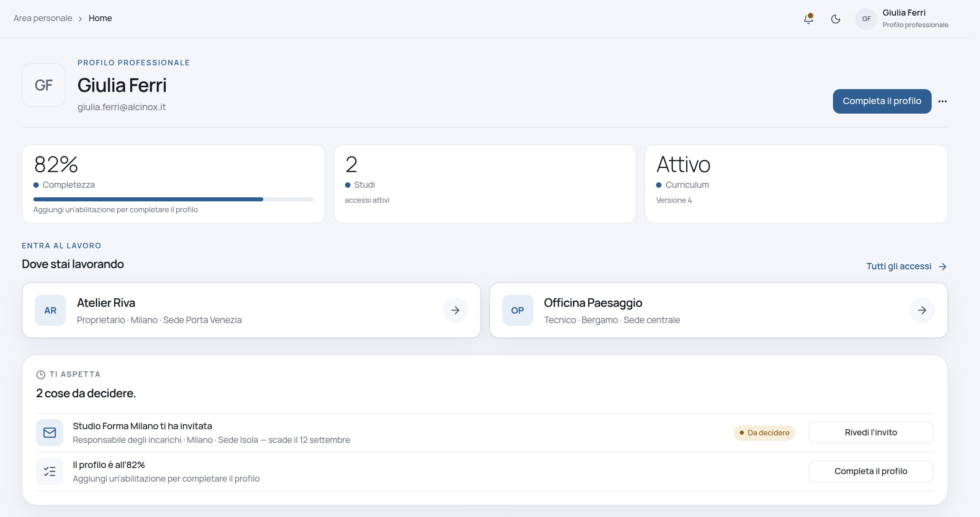Go to Area personale breadcrumb

pyautogui.click(x=43, y=18)
